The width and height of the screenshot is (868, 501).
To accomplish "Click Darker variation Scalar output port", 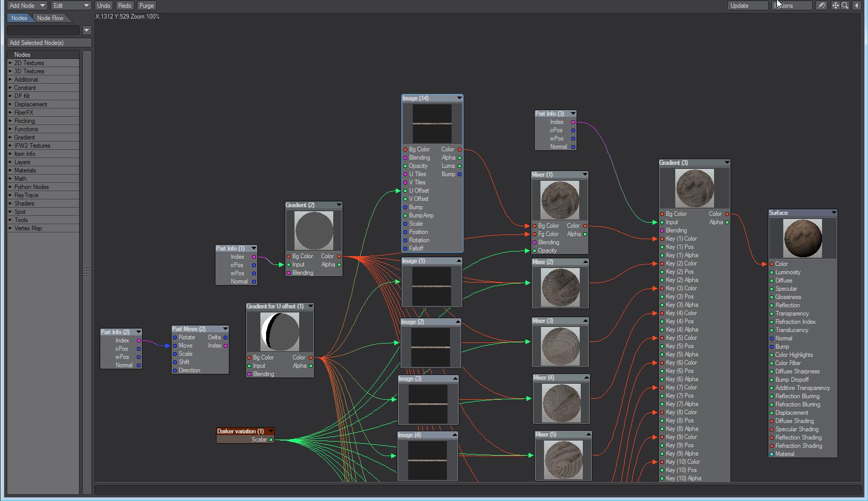I will 271,440.
